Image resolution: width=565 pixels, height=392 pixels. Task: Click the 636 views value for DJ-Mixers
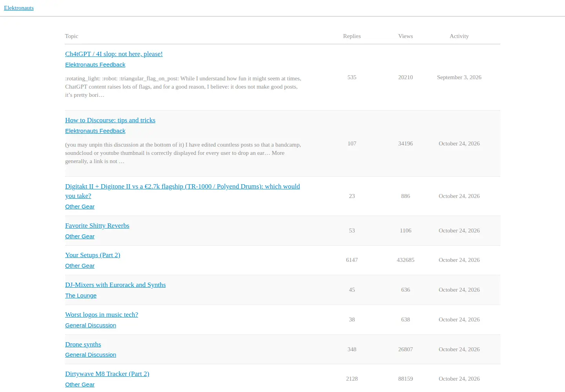point(406,290)
